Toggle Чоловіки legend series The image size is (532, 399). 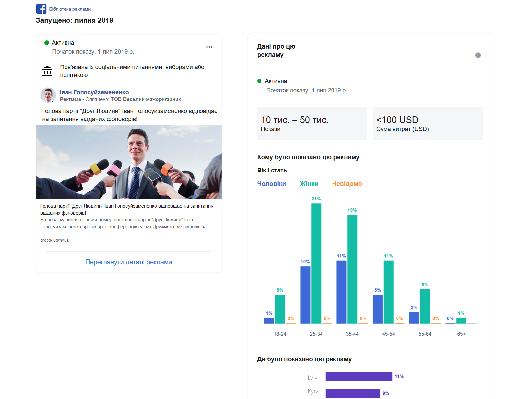pos(271,184)
